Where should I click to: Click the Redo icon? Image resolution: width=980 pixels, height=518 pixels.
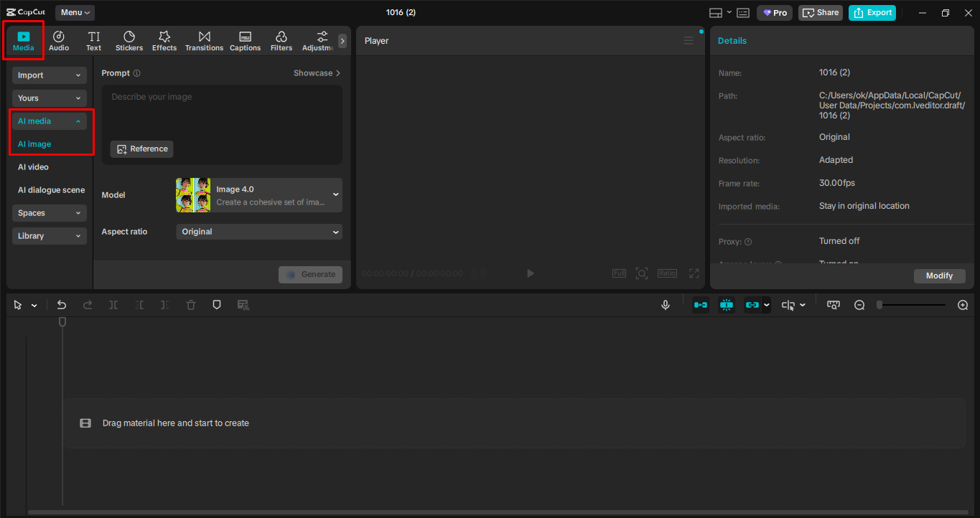88,304
